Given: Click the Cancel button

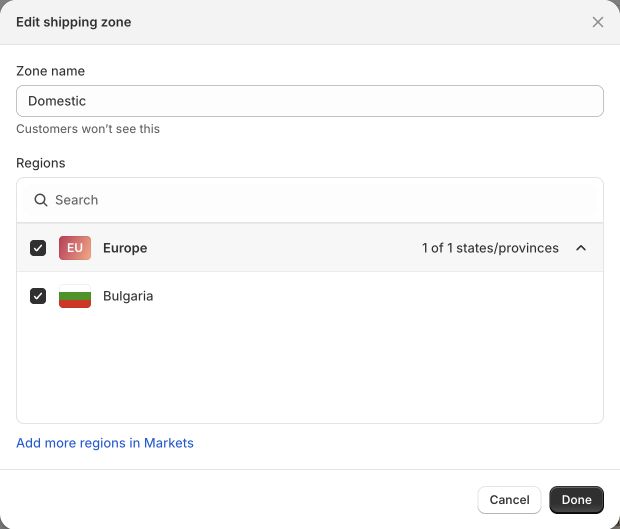Looking at the screenshot, I should click(509, 500).
